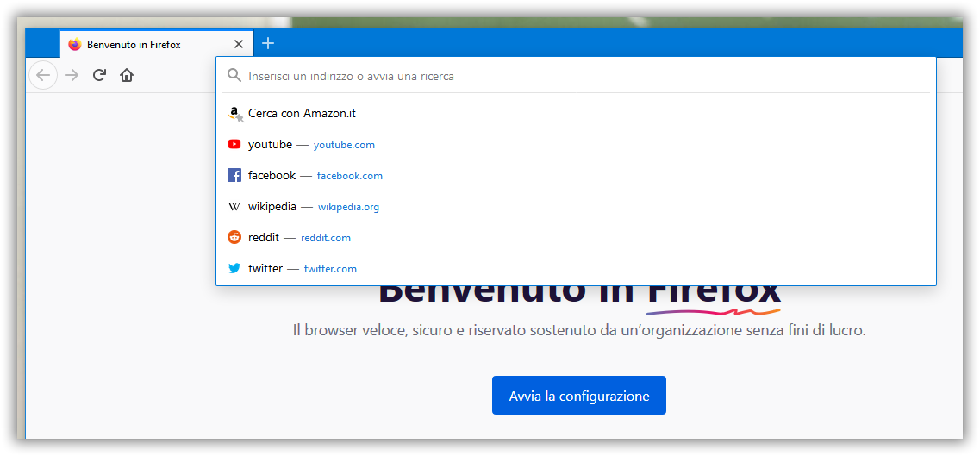Open the reddit.com link

point(326,238)
